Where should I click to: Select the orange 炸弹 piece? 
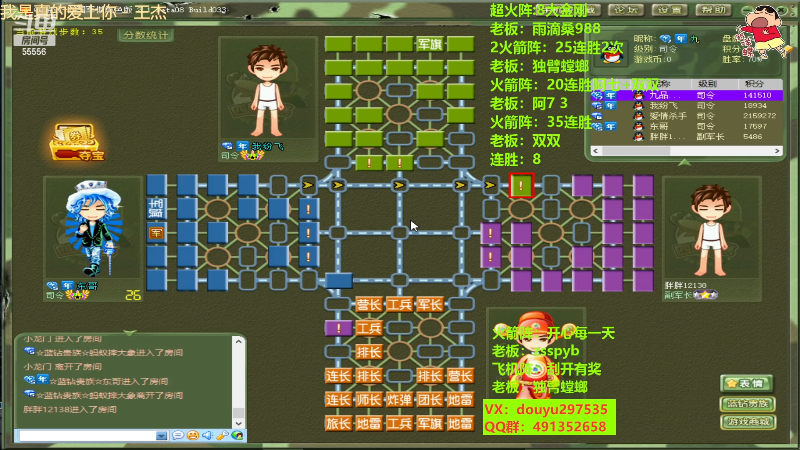pos(399,399)
